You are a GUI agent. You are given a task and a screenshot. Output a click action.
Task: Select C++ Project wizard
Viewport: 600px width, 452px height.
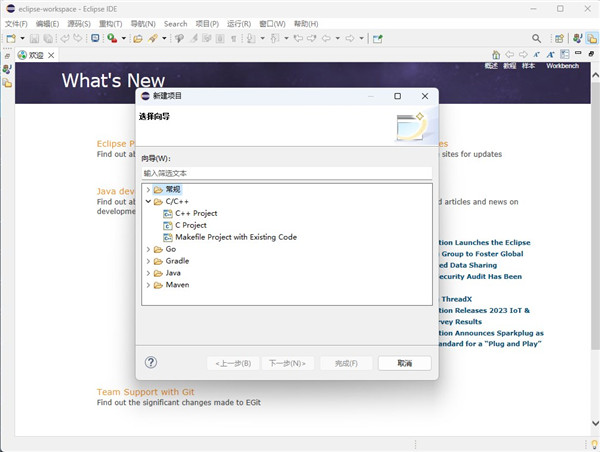(195, 213)
